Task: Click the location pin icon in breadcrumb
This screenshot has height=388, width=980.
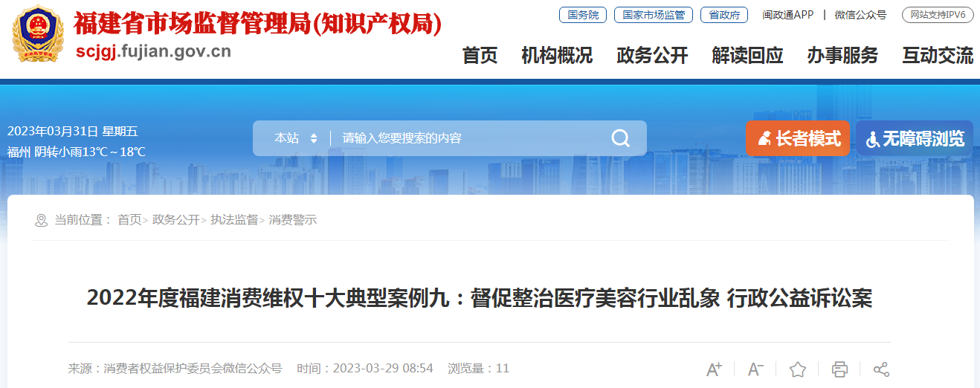Action: pyautogui.click(x=42, y=220)
